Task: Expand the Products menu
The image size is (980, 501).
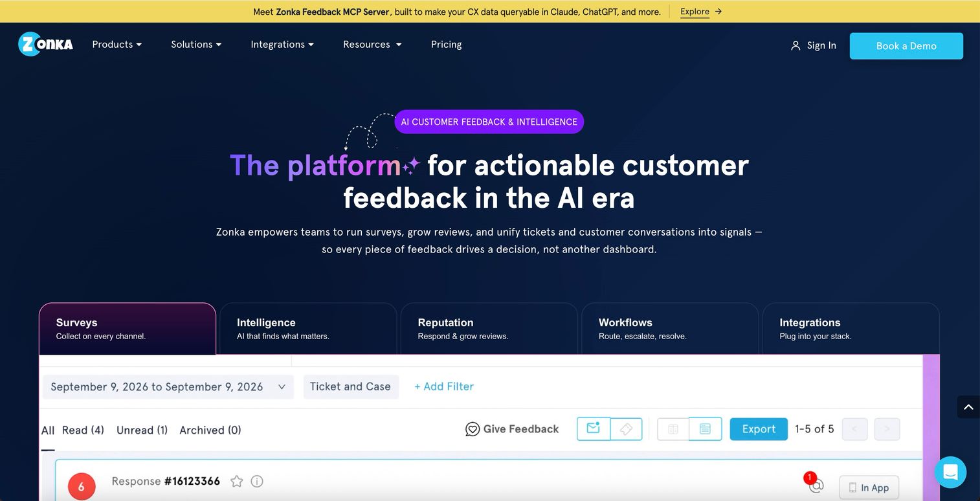Action: pos(117,44)
